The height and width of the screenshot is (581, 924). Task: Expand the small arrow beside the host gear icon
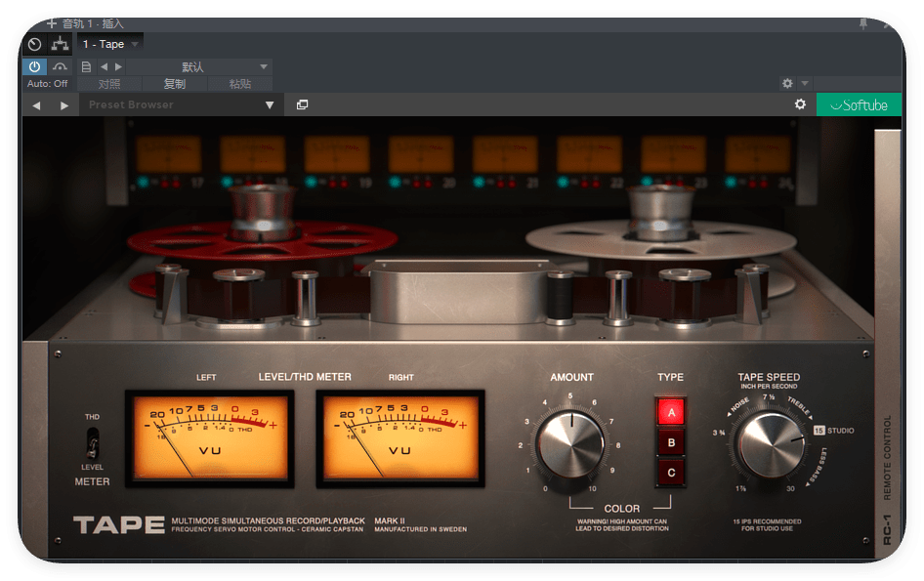click(x=805, y=83)
